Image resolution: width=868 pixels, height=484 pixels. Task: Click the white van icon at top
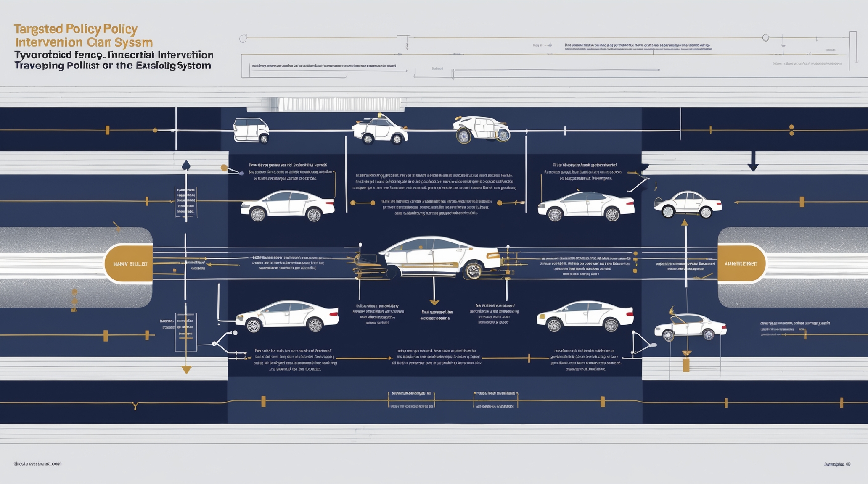[251, 130]
